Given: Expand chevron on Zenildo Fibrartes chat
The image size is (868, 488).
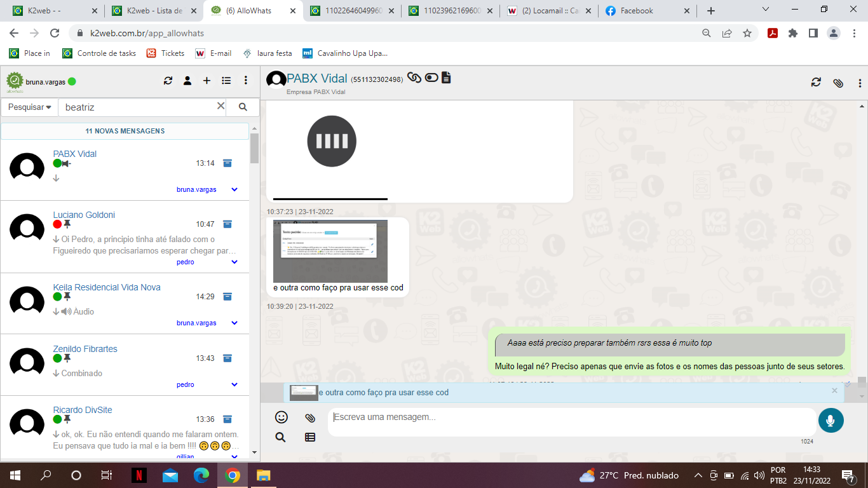Looking at the screenshot, I should tap(234, 384).
